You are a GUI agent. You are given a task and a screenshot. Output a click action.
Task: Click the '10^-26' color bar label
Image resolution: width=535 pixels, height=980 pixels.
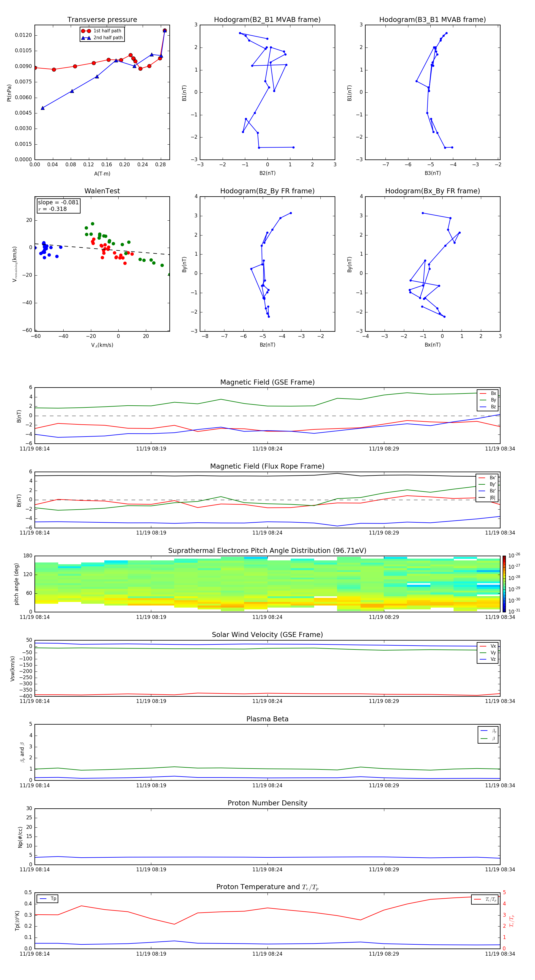pyautogui.click(x=514, y=555)
